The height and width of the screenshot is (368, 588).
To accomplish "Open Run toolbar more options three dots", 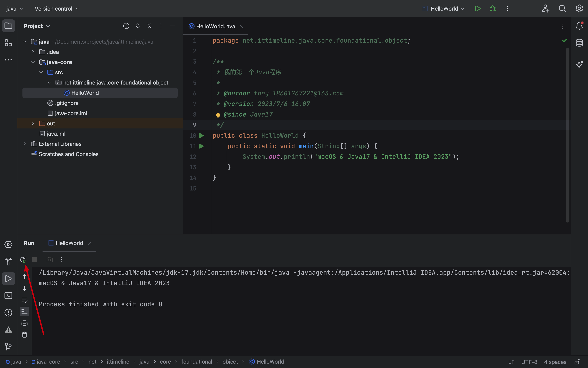I will point(61,260).
